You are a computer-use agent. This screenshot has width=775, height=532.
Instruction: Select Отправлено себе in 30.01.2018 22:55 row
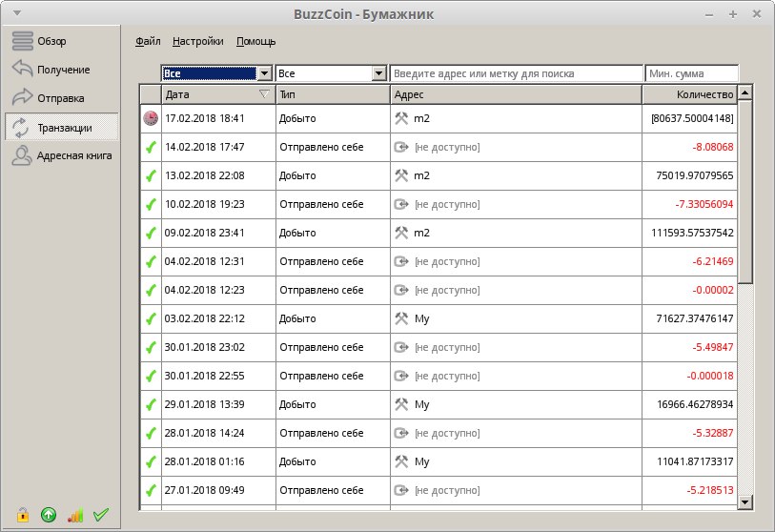click(321, 376)
